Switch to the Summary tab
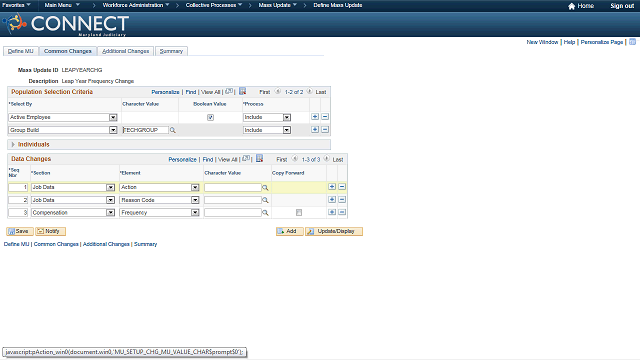640x360 pixels. (171, 51)
